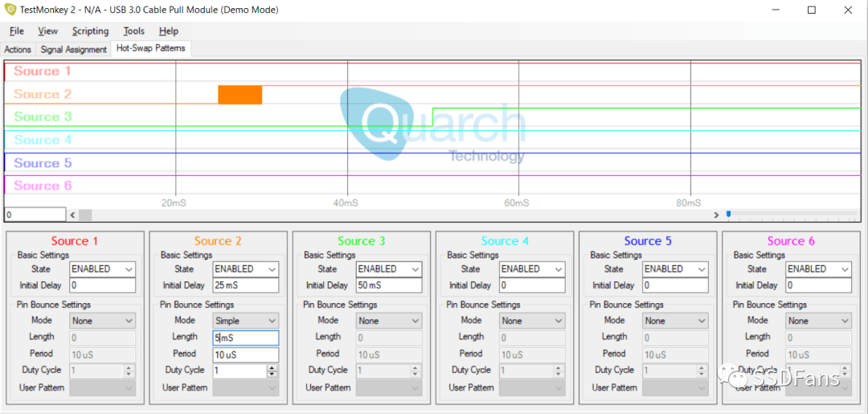The height and width of the screenshot is (414, 868).
Task: Click Source 1 Initial Delay field
Action: click(102, 285)
